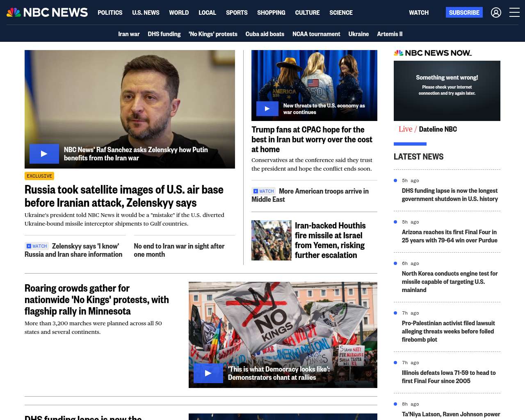Image resolution: width=525 pixels, height=420 pixels.
Task: Click the NBC News Now logo
Action: 432,53
